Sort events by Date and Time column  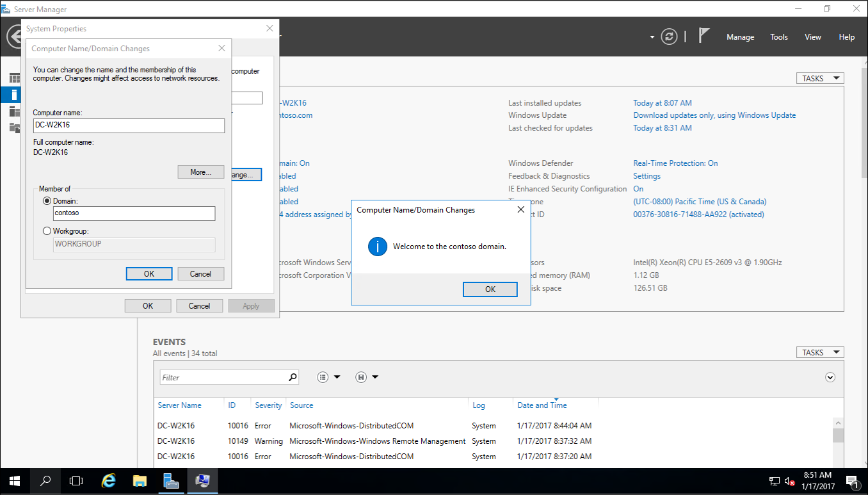coord(542,405)
